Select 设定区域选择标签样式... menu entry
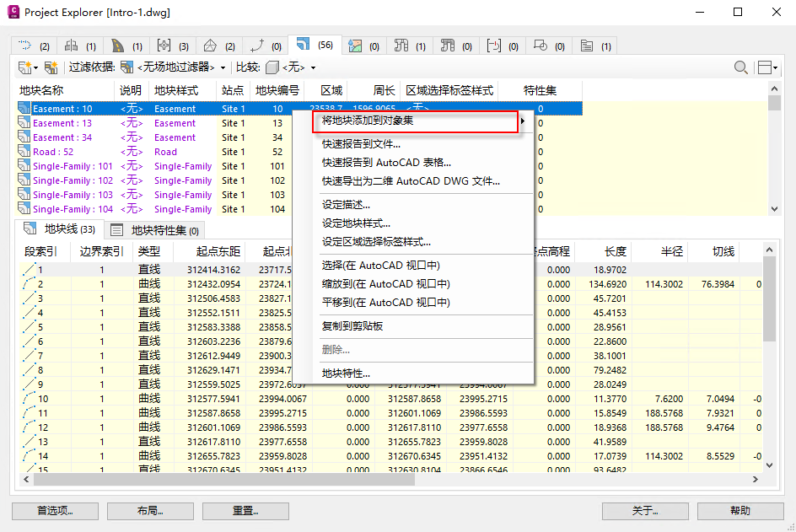 [376, 242]
